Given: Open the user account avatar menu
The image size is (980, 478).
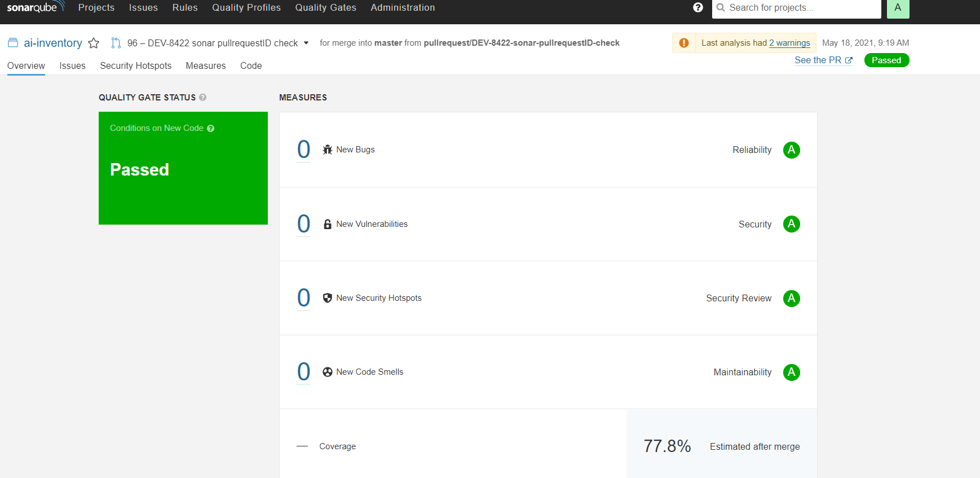Looking at the screenshot, I should (898, 8).
